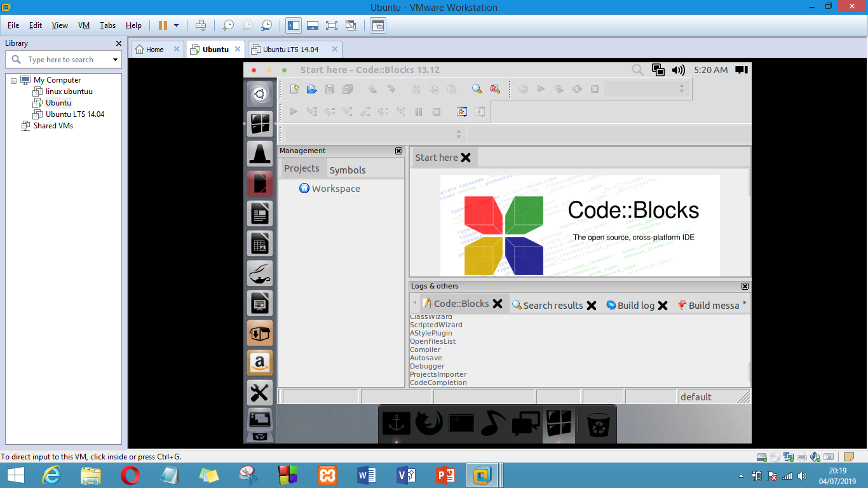Click the Redo arrow icon
Viewport: 868px width, 488px height.
pyautogui.click(x=391, y=89)
